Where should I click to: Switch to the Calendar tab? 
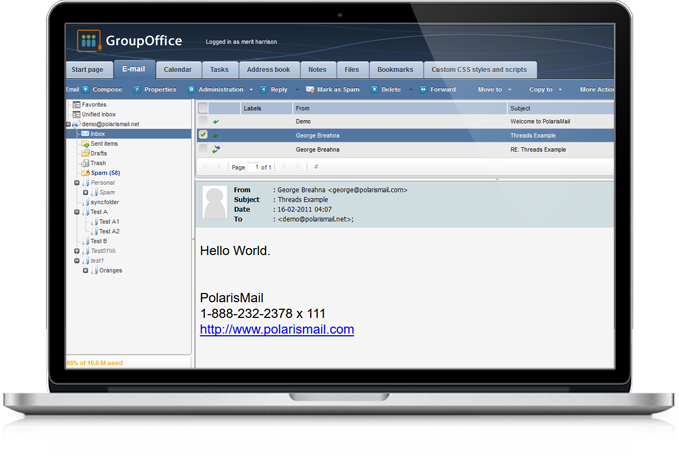178,70
